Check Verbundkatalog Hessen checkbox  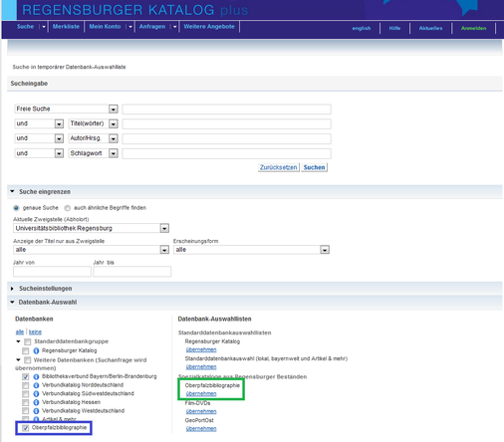(26, 402)
